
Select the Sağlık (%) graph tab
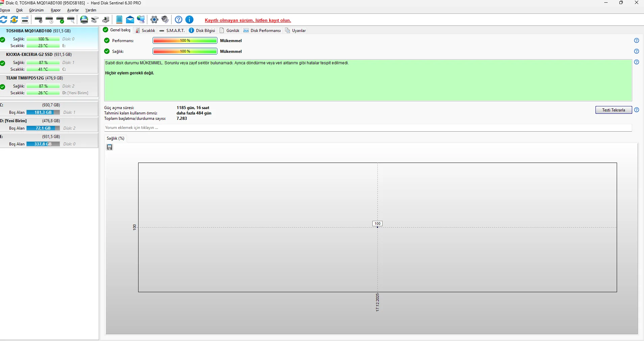[x=116, y=138]
